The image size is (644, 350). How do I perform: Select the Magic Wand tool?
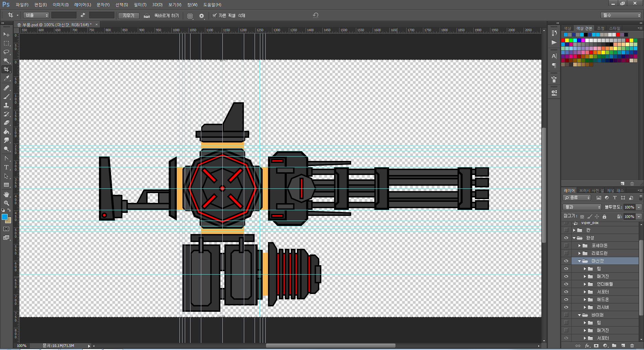(x=6, y=61)
